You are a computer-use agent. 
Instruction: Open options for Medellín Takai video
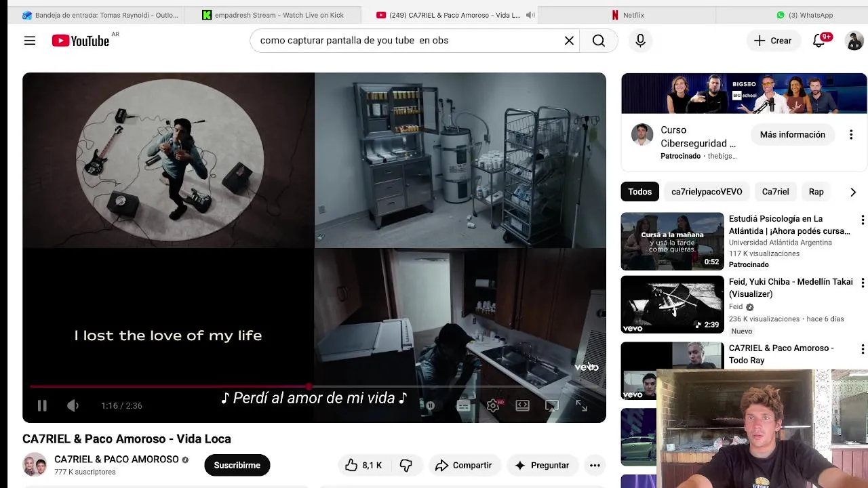(862, 283)
